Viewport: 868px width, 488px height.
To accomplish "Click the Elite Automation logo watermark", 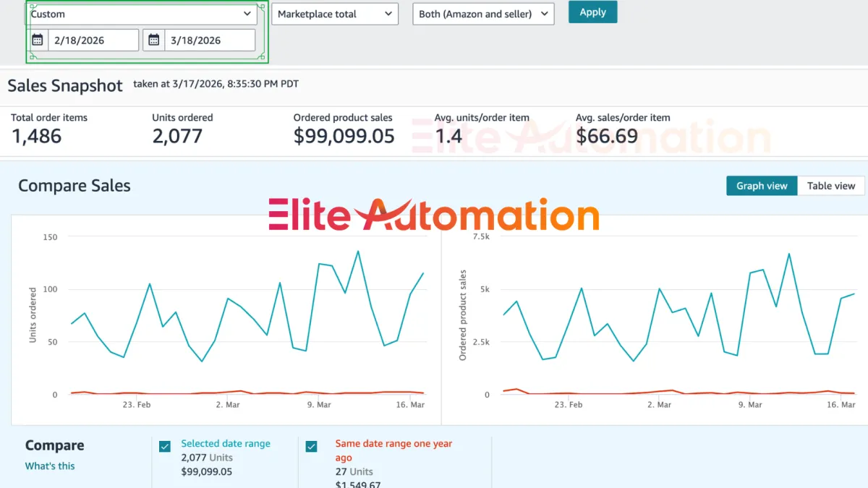I will (434, 215).
